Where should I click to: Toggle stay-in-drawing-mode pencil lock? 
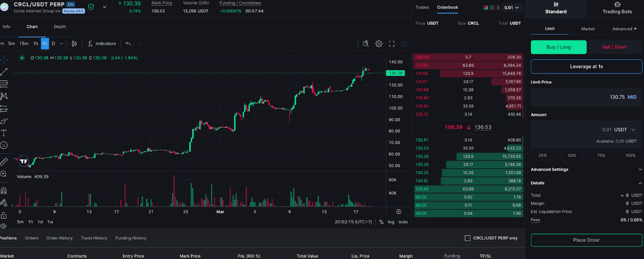click(x=4, y=203)
